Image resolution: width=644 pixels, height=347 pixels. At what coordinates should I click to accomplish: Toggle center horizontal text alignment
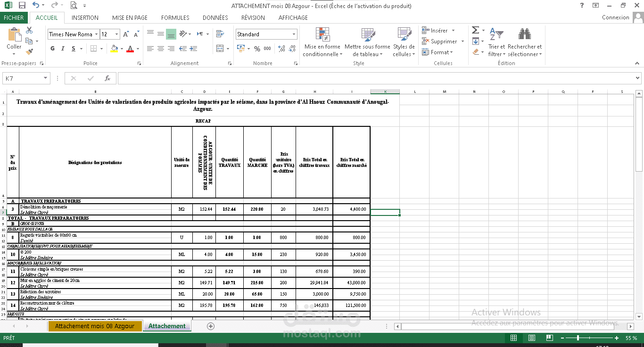coord(161,49)
